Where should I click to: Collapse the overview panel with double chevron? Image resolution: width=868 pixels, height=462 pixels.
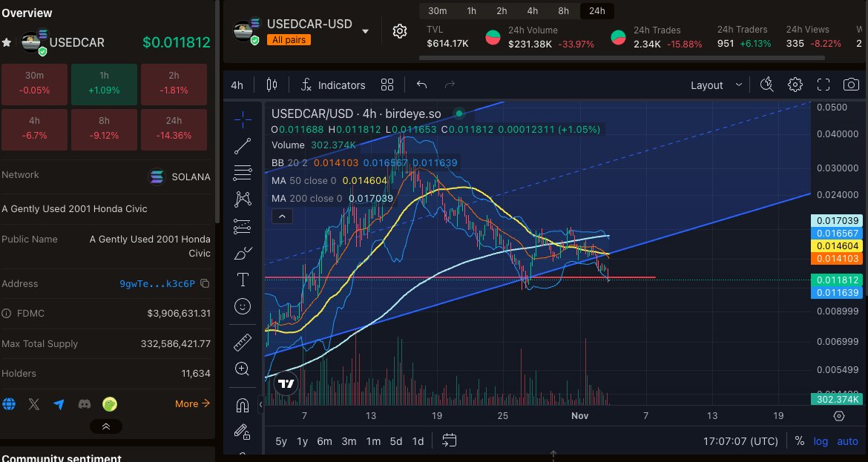click(x=106, y=426)
